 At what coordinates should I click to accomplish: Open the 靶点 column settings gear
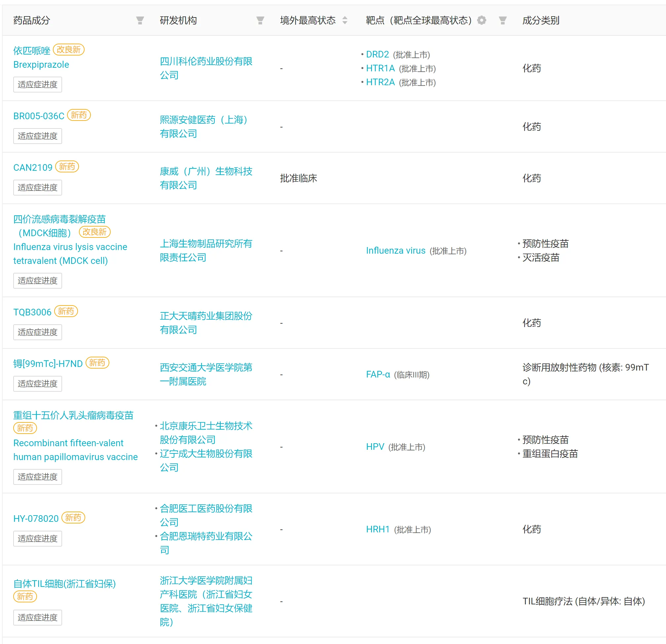(x=481, y=20)
